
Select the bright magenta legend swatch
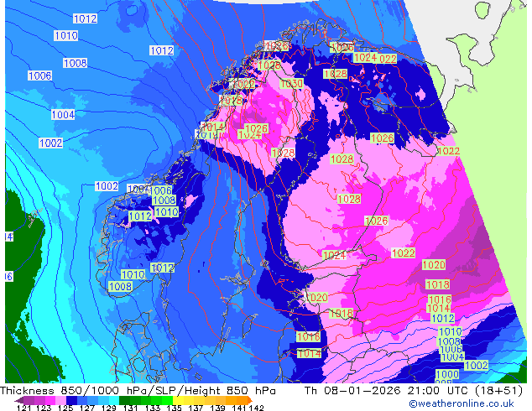(50, 400)
